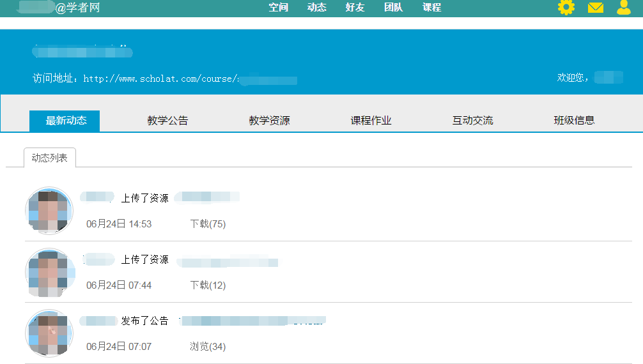Viewport: 643px width, 364px height.
Task: Open 课程 in top navigation
Action: click(431, 8)
